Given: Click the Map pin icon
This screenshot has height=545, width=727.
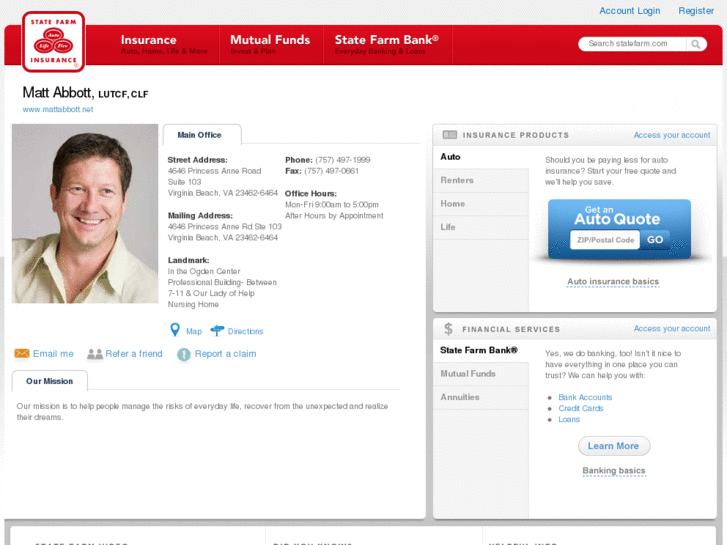Looking at the screenshot, I should (x=175, y=331).
